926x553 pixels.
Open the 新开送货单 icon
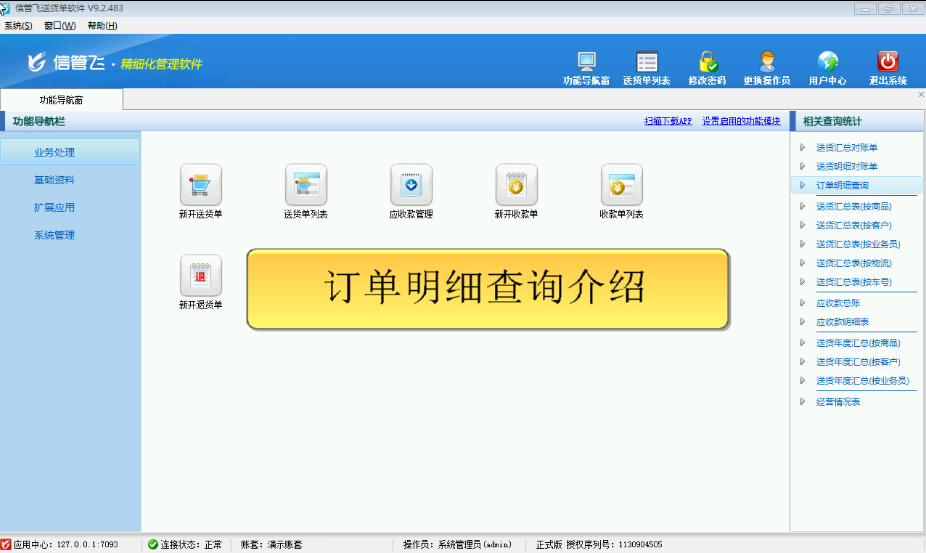200,185
